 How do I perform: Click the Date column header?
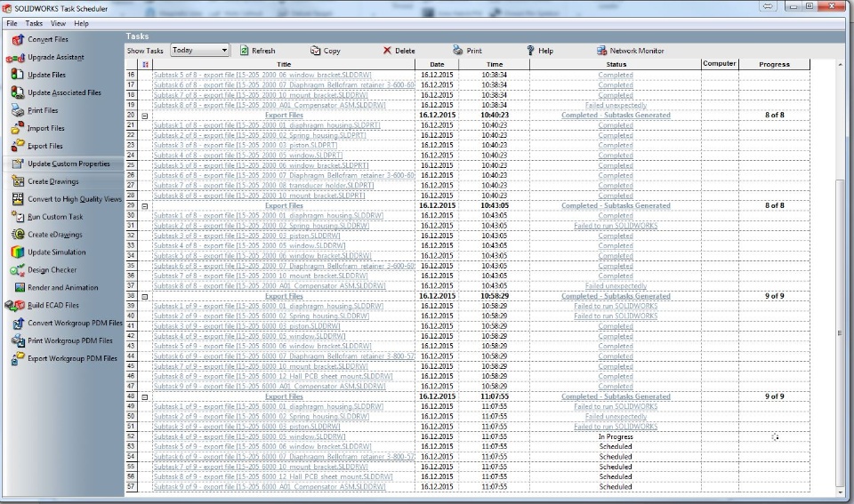tap(437, 64)
